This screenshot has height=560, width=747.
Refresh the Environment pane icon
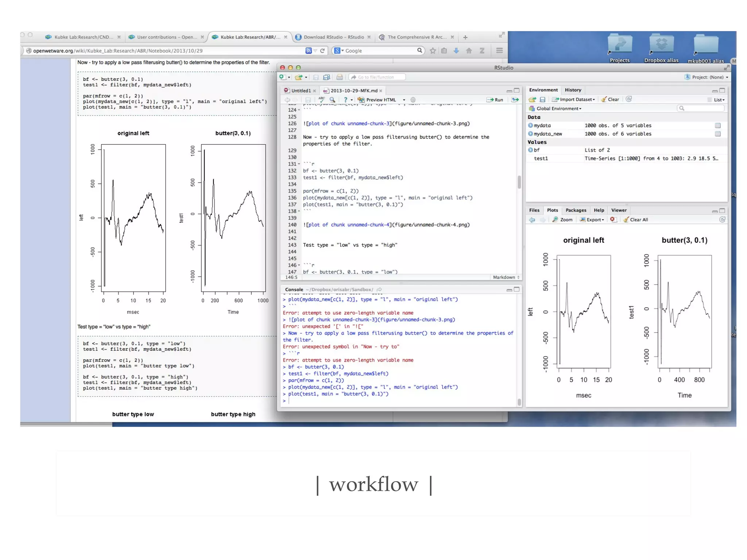pyautogui.click(x=629, y=99)
